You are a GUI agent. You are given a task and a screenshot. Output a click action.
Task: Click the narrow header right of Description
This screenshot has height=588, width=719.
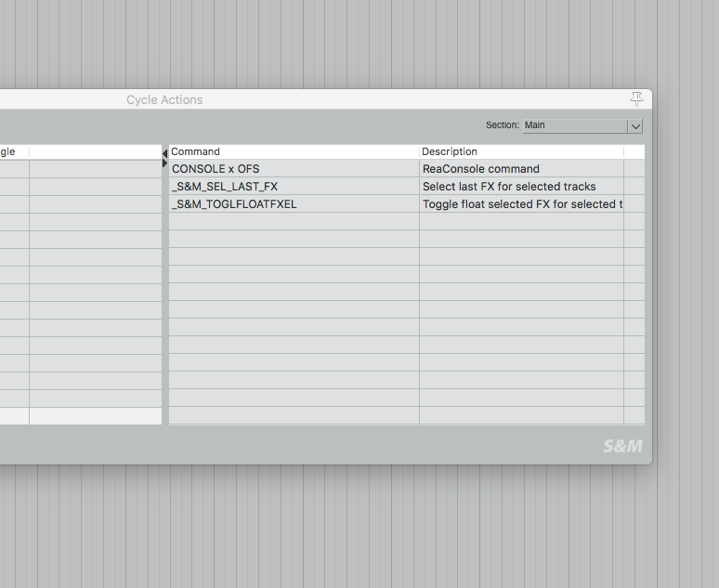634,151
